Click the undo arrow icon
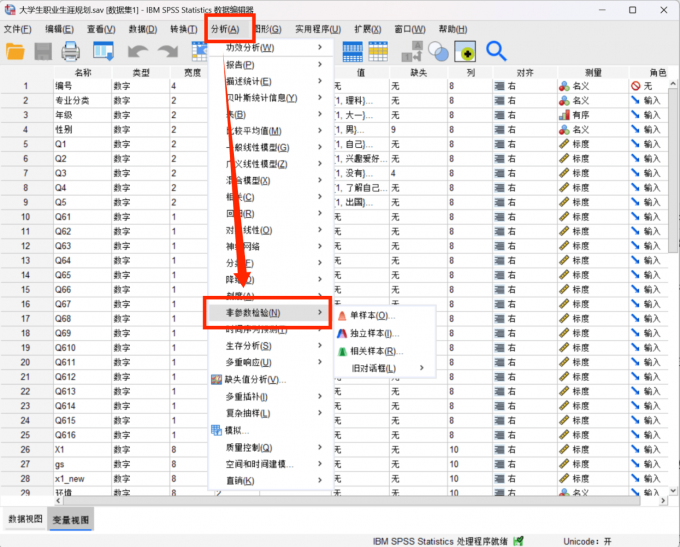Image resolution: width=680 pixels, height=547 pixels. 138,52
